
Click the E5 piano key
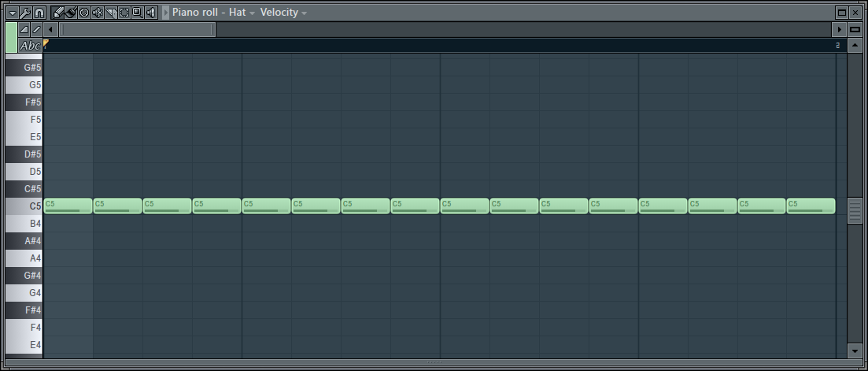[24, 137]
